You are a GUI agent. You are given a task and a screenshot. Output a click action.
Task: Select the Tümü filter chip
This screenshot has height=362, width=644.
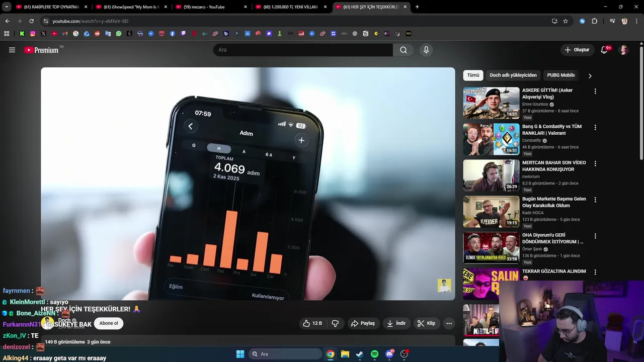coord(473,75)
